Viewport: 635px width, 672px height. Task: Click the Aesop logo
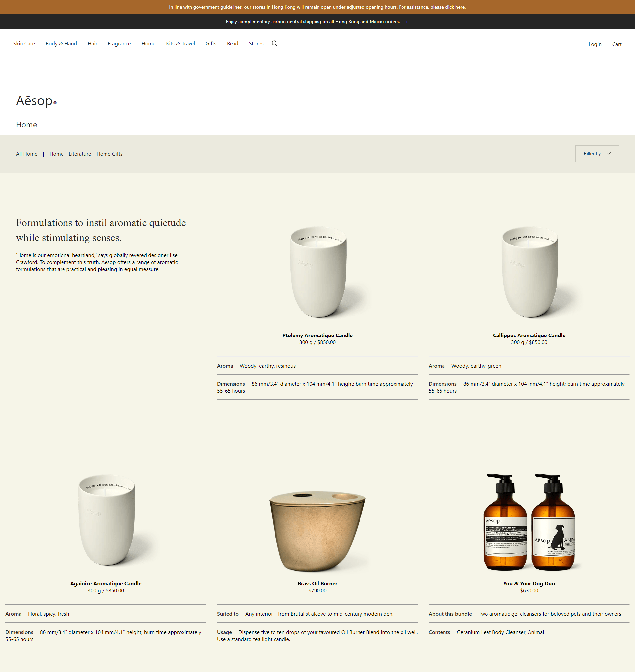[x=36, y=101]
